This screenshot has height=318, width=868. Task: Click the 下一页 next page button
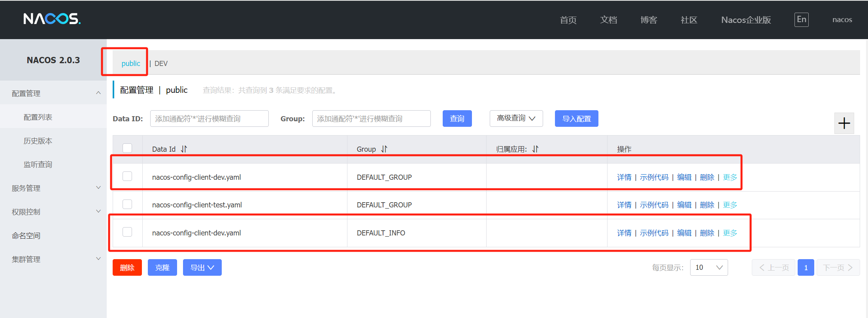click(838, 267)
